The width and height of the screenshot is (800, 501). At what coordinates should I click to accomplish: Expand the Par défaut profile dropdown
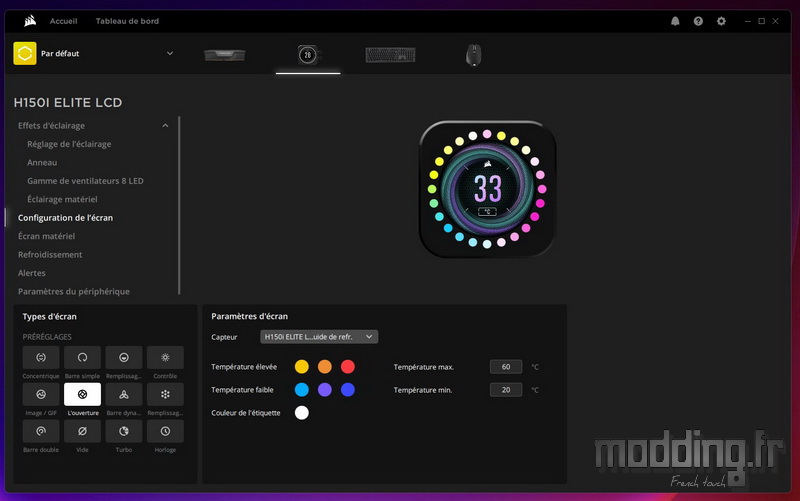coord(170,53)
